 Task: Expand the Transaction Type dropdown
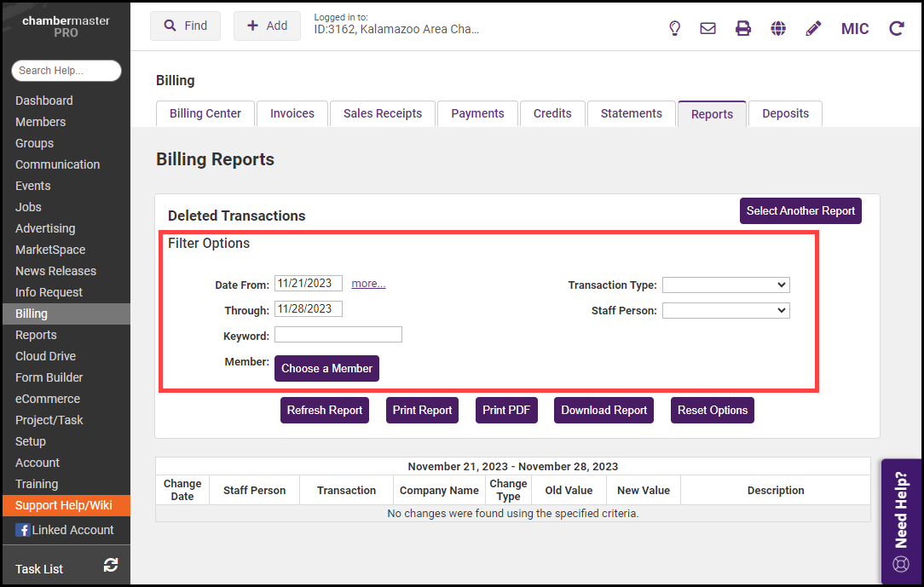click(725, 285)
